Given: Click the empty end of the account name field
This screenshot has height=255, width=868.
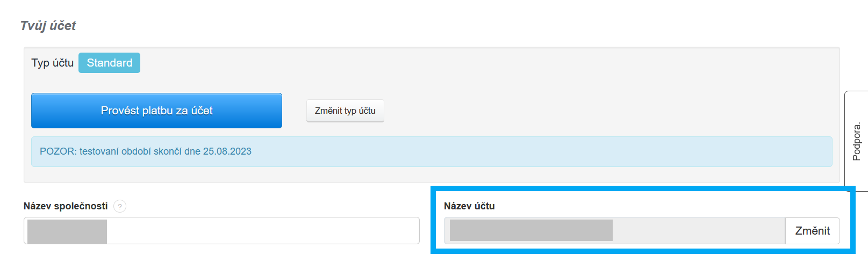Looking at the screenshot, I should coord(698,231).
